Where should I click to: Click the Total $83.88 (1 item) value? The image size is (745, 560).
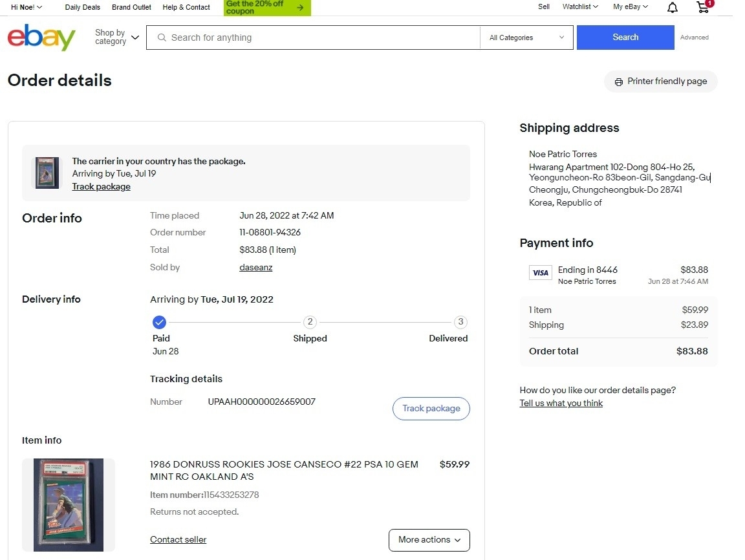268,250
